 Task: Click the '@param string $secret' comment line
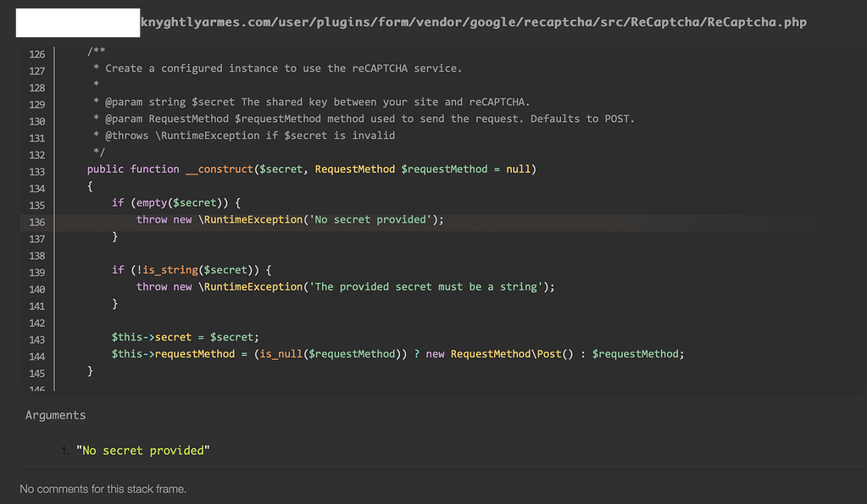tap(311, 102)
